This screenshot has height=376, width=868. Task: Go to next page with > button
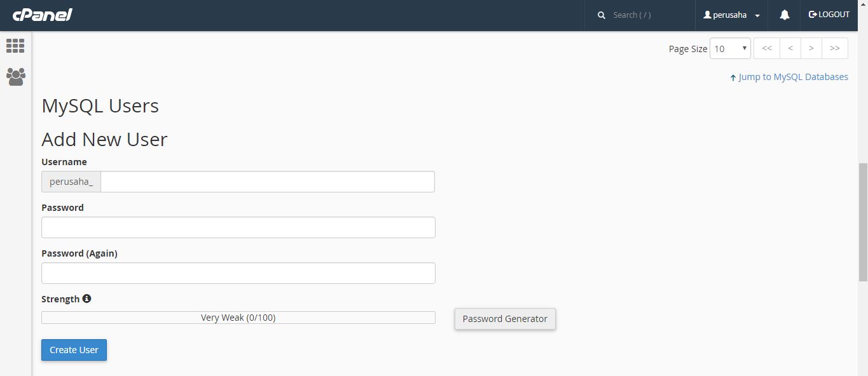811,48
